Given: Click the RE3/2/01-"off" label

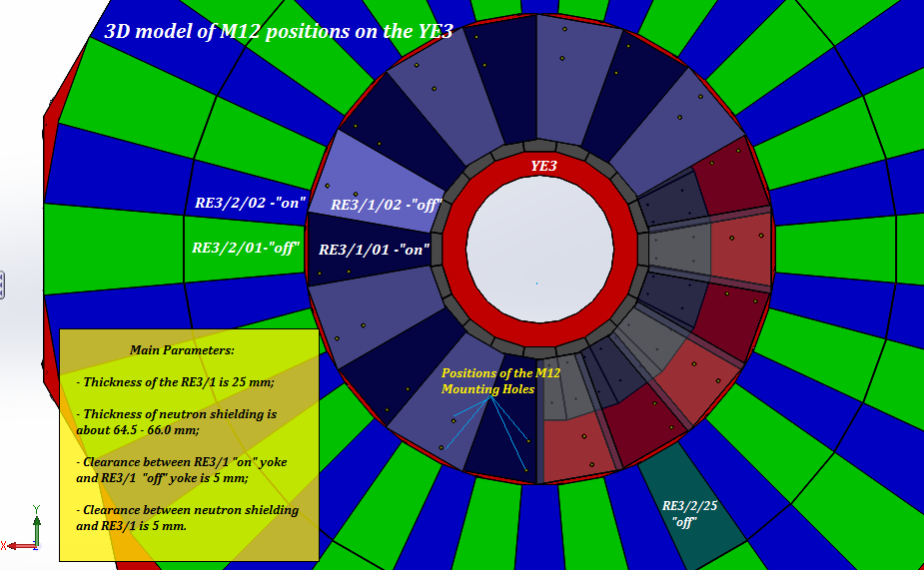Looking at the screenshot, I should click(x=246, y=248).
